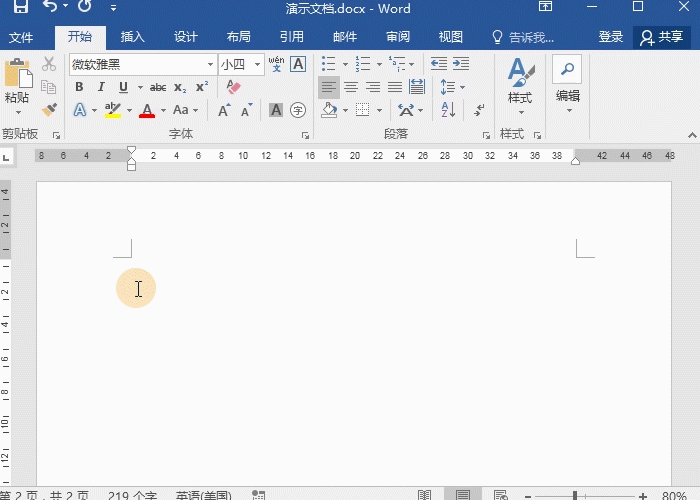The height and width of the screenshot is (500, 700).
Task: Click the 告诉我 search box
Action: click(523, 37)
